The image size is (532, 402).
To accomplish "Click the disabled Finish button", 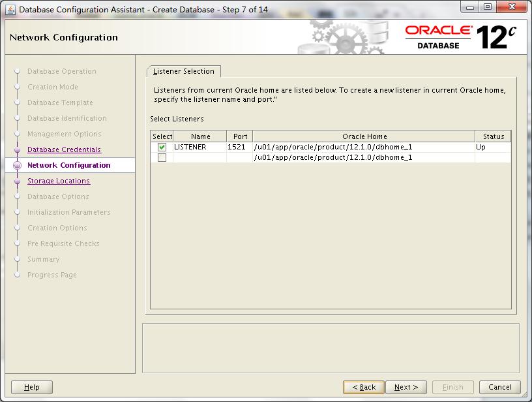I will tap(453, 387).
